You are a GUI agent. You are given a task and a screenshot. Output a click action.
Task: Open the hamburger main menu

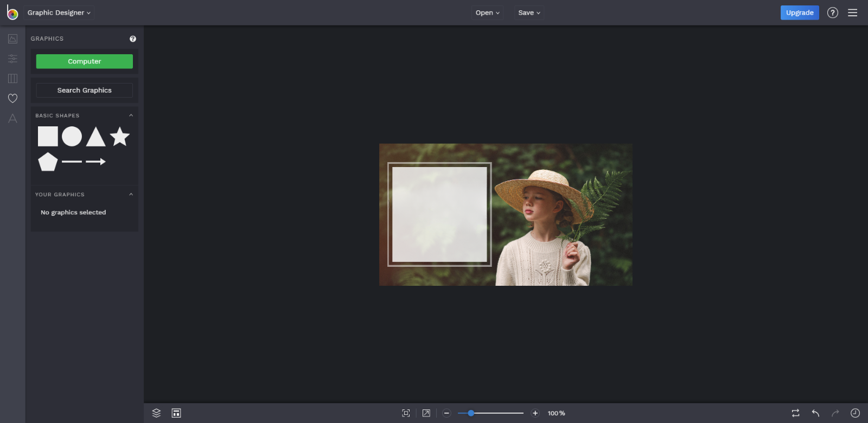click(853, 12)
